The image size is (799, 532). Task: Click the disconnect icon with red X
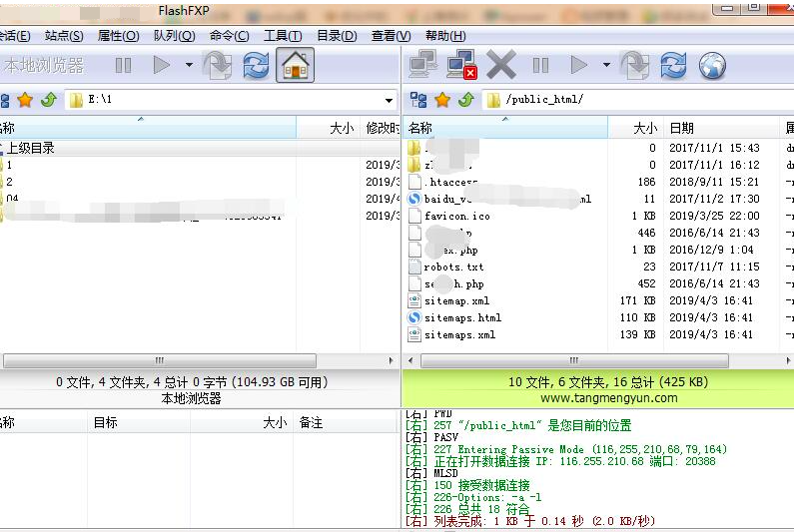point(461,65)
